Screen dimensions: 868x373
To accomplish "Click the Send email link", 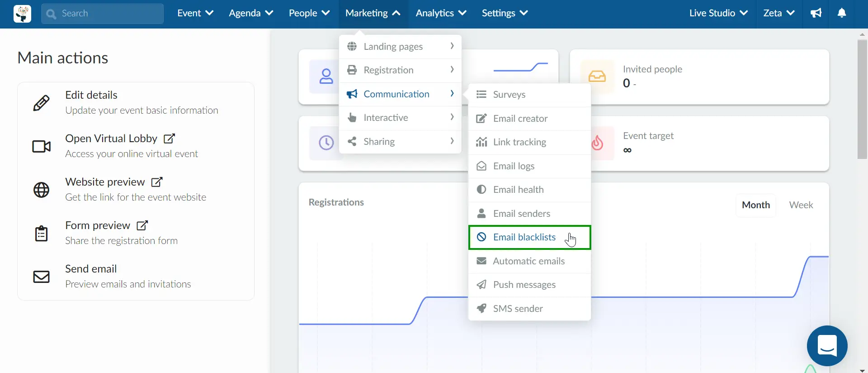I will pyautogui.click(x=91, y=269).
